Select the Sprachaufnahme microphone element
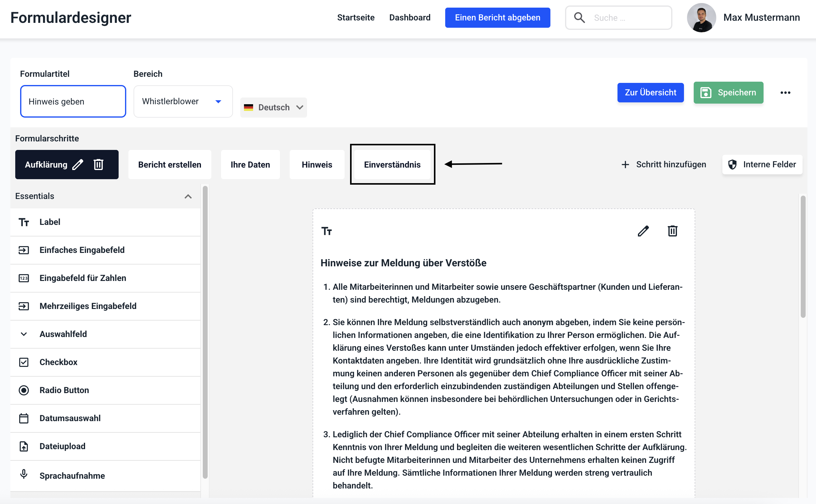Image resolution: width=816 pixels, height=504 pixels. tap(72, 475)
